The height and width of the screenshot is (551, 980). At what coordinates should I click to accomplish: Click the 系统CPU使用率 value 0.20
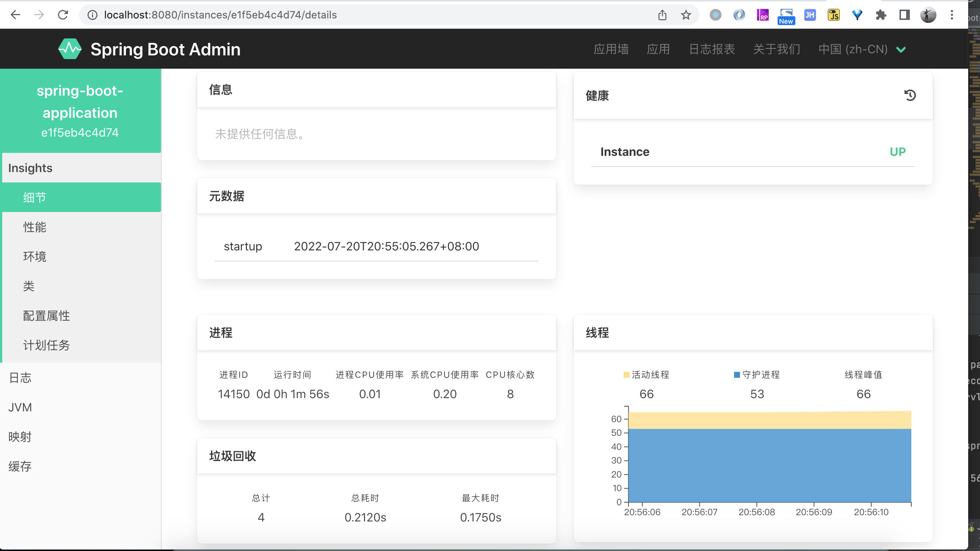pos(445,394)
